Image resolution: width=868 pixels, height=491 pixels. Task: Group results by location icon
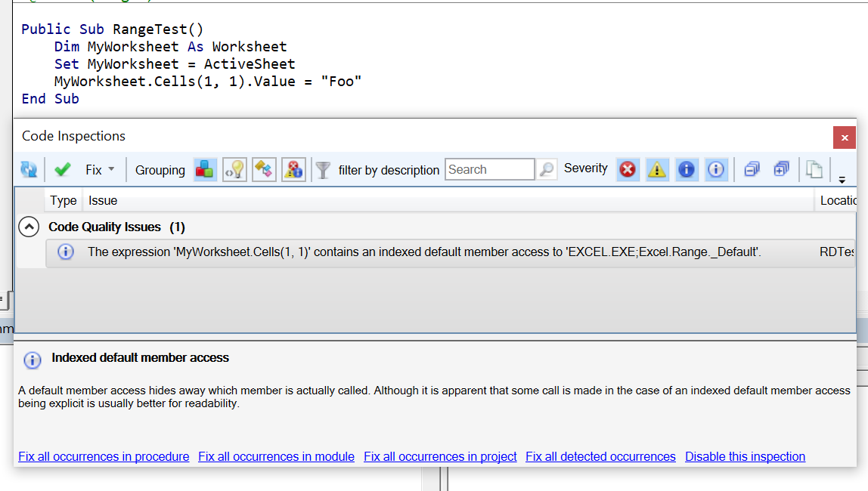(264, 169)
